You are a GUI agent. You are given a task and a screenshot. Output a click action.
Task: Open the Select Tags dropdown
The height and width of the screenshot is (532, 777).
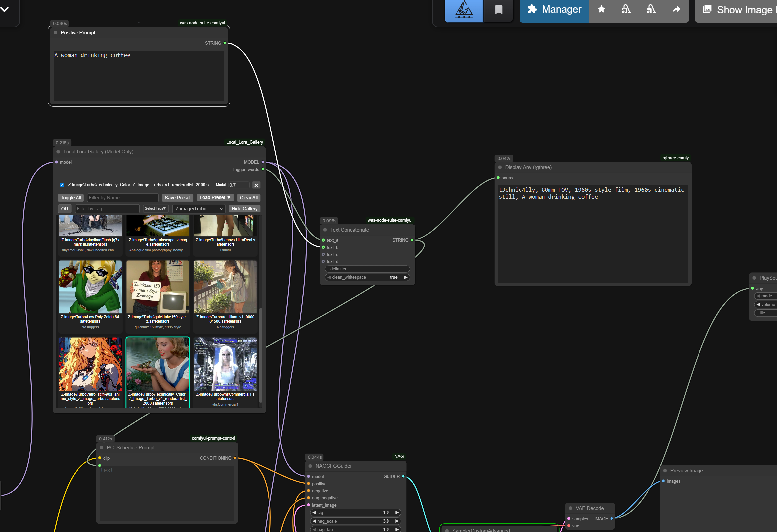[155, 209]
